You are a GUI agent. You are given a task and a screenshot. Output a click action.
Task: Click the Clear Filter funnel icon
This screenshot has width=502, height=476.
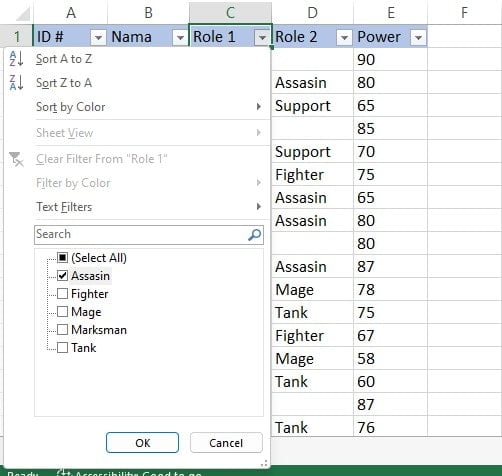pyautogui.click(x=16, y=159)
